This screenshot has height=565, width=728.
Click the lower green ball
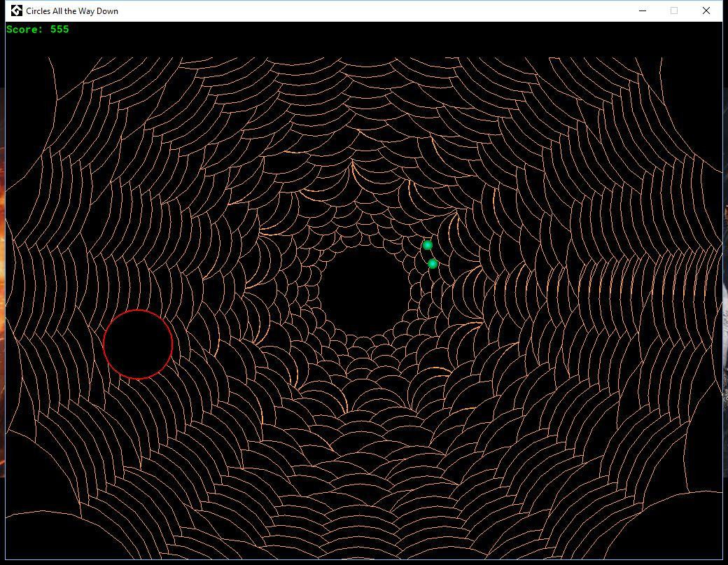[433, 264]
